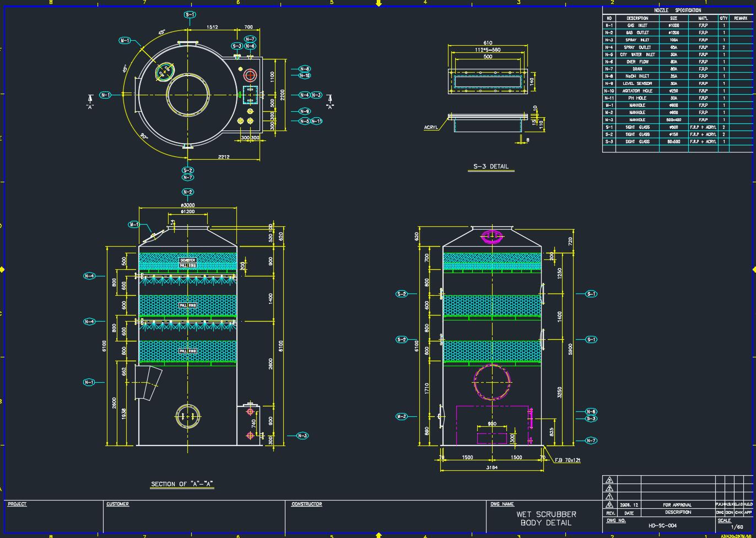
Task: Select the N-10 callout bubble in plan view
Action: click(x=305, y=75)
